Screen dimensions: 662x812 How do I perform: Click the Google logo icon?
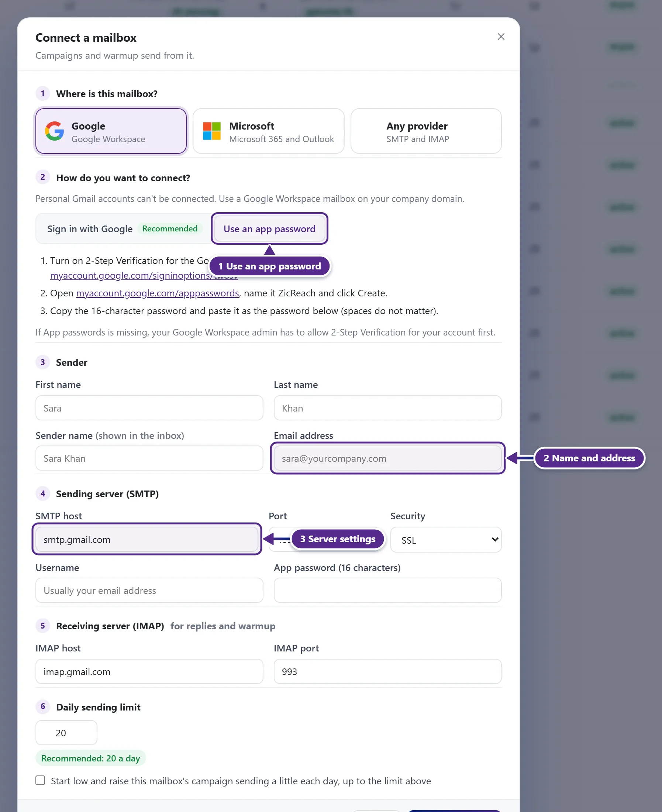click(55, 131)
